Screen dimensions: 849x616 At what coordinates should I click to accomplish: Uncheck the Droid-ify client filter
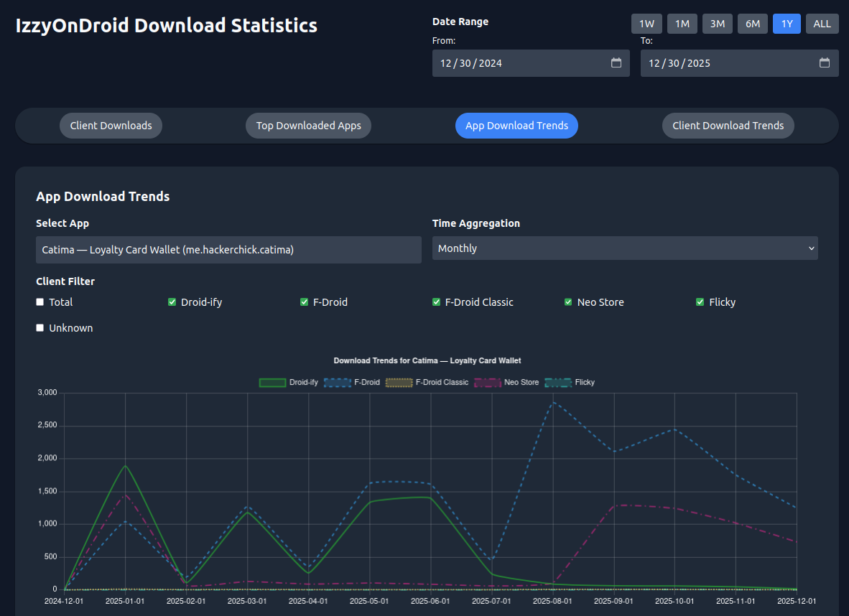click(172, 302)
